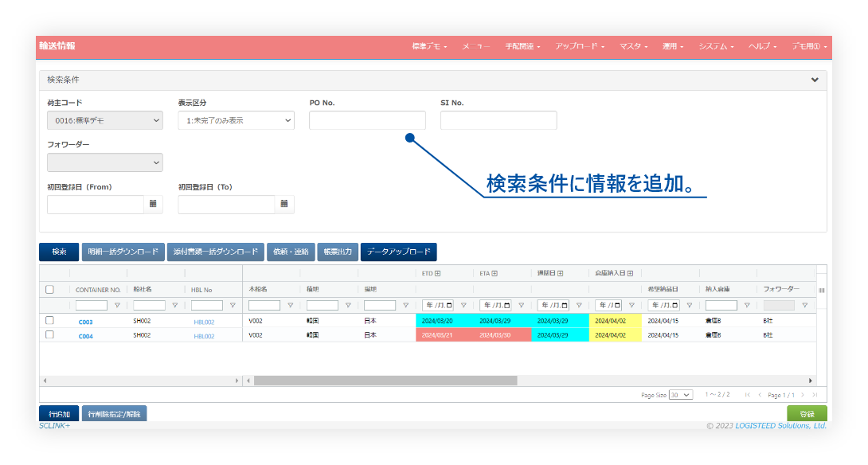Expand the ETD column group plus icon

coord(437,274)
